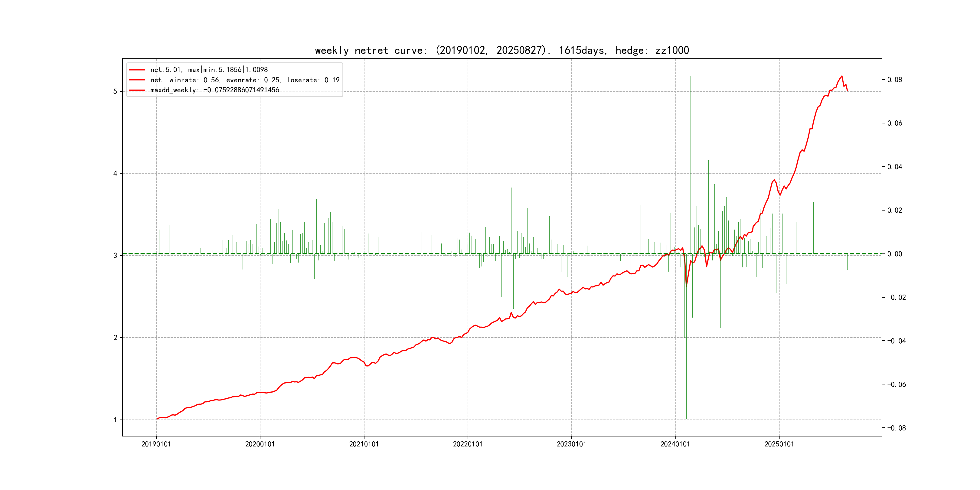This screenshot has height=490, width=980.
Task: Click the red line swatch beside maxdd_weekly
Action: 137,90
